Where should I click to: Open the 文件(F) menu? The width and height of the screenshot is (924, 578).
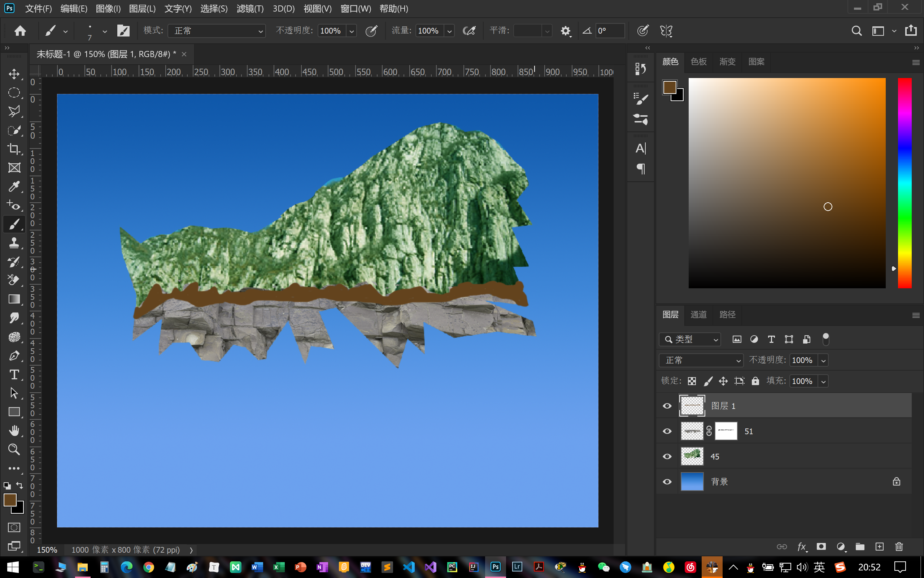[38, 8]
